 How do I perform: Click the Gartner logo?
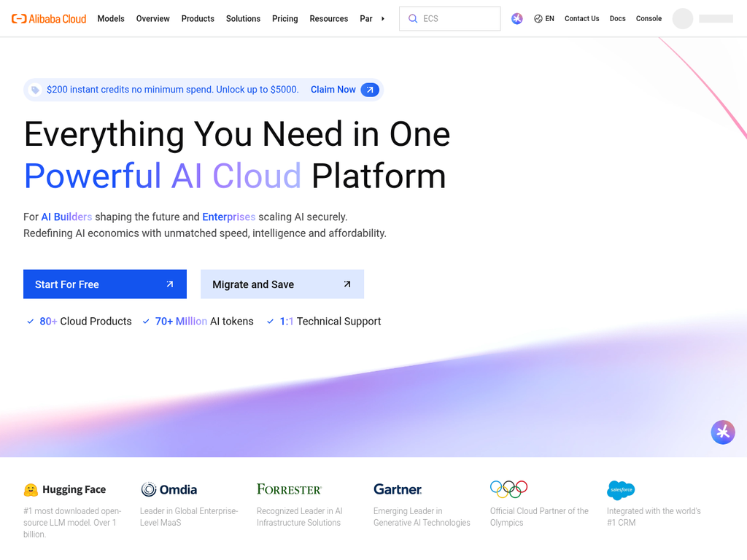pos(398,489)
